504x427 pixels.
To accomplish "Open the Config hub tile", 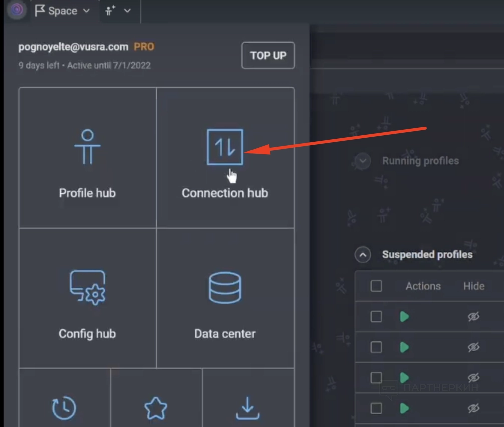I will (88, 298).
